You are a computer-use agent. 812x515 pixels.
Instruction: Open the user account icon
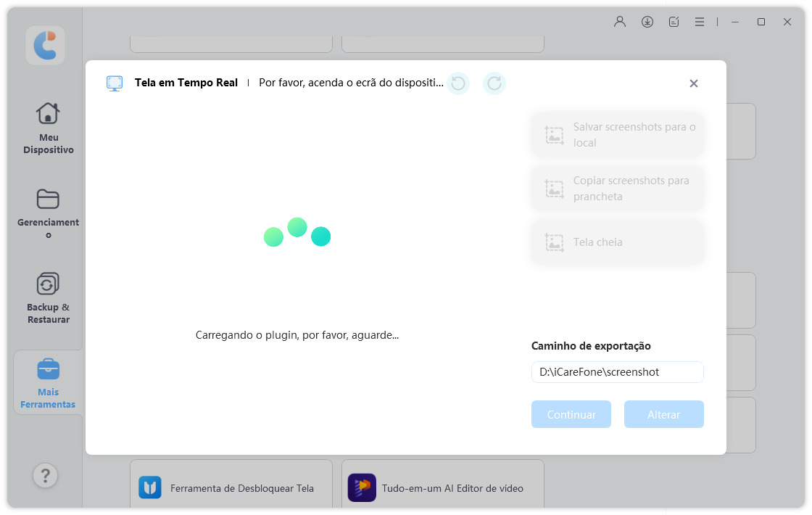tap(619, 22)
